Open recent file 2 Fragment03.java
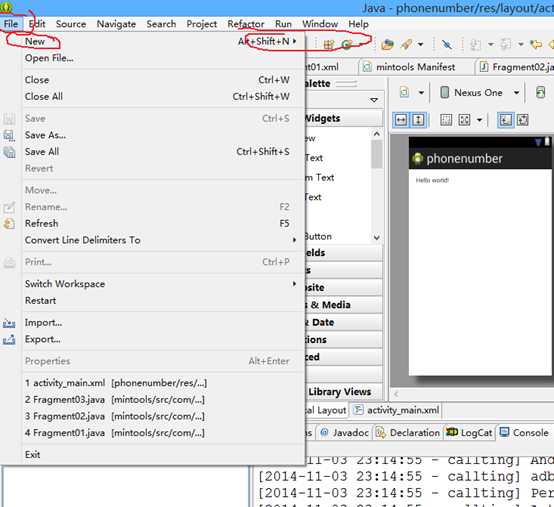This screenshot has height=507, width=554. pyautogui.click(x=164, y=400)
